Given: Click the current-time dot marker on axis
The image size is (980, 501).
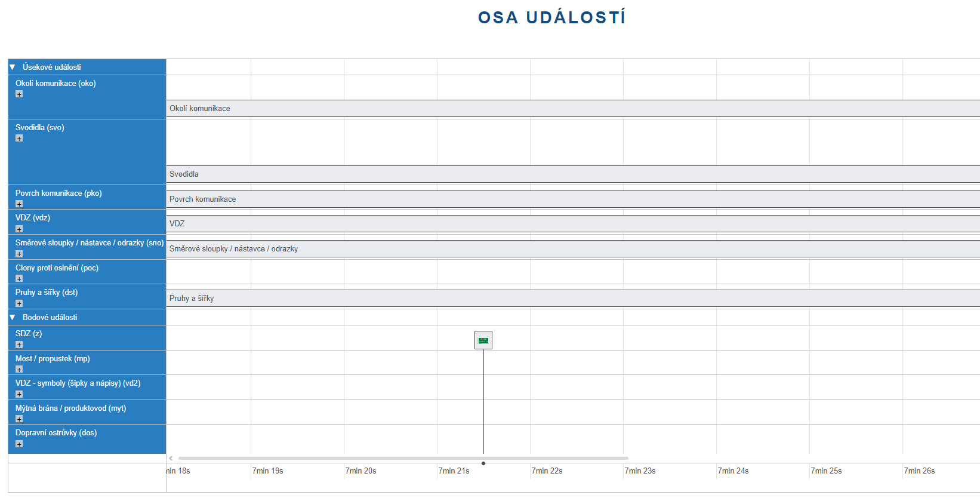Looking at the screenshot, I should coord(483,463).
